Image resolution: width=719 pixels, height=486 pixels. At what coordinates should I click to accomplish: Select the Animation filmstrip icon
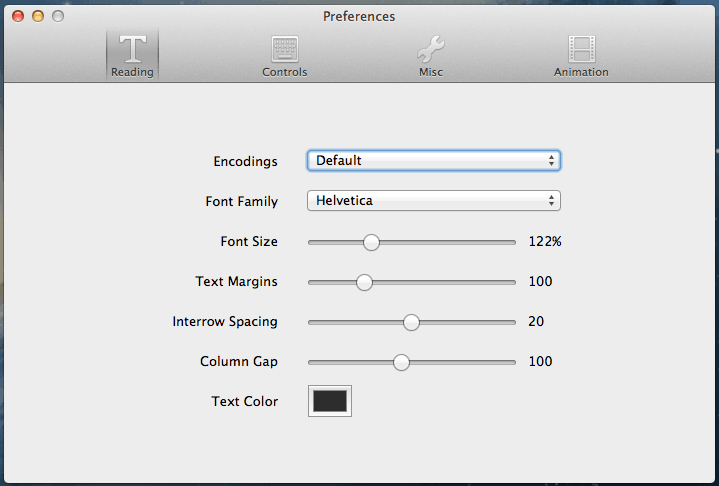point(581,49)
